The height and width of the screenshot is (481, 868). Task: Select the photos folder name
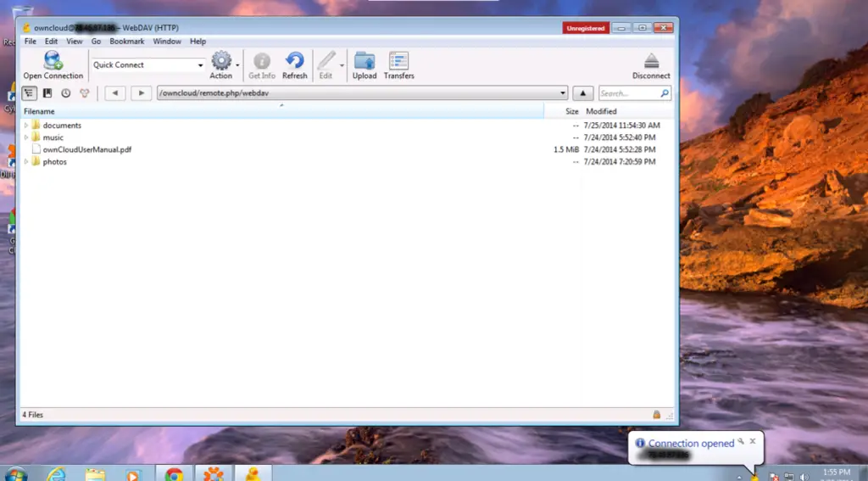54,162
